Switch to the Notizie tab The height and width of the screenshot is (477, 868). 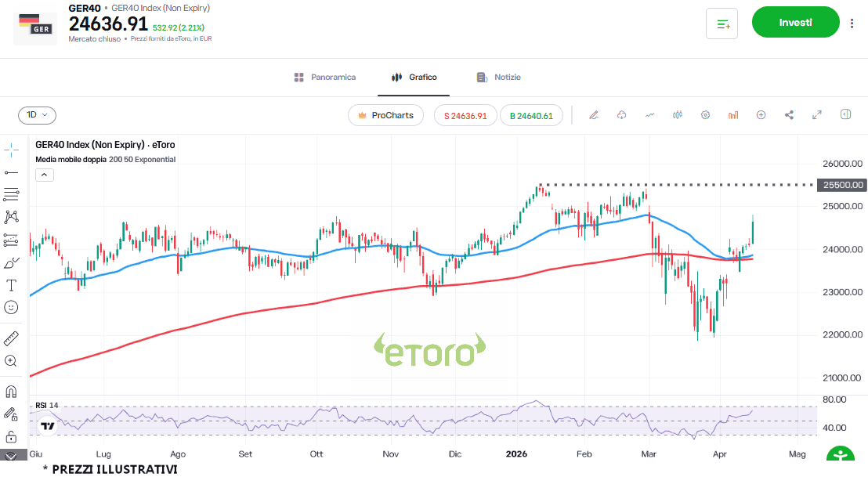498,78
